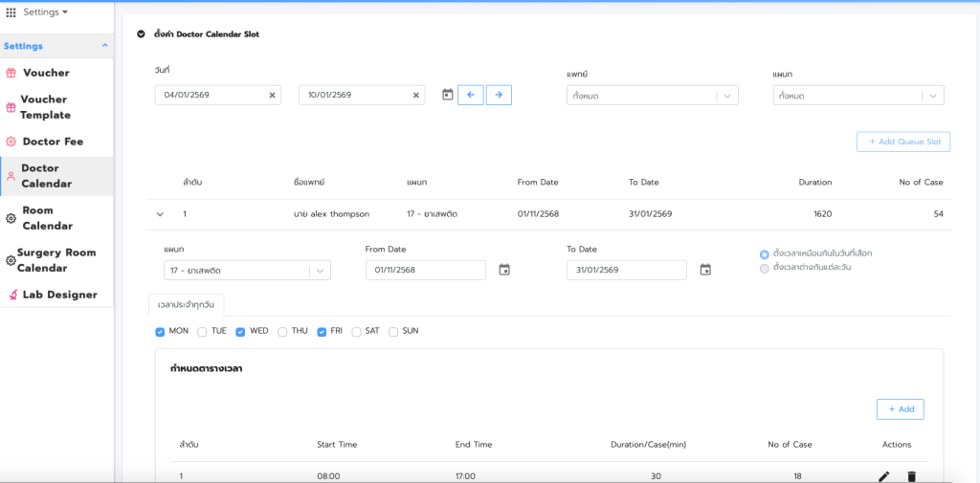Open the แพทย์ filter dropdown

click(651, 96)
